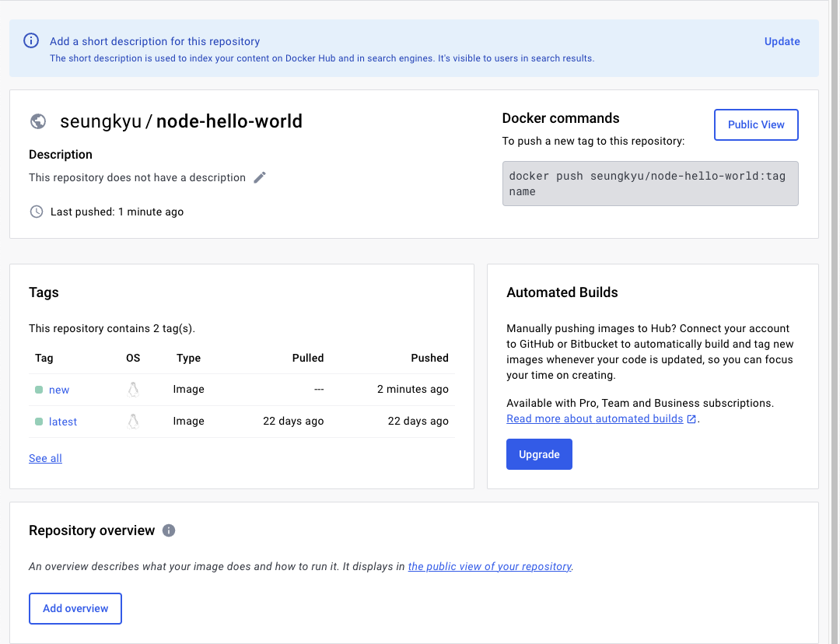Click the clock icon beside Last pushed
The image size is (840, 644).
[x=37, y=212]
